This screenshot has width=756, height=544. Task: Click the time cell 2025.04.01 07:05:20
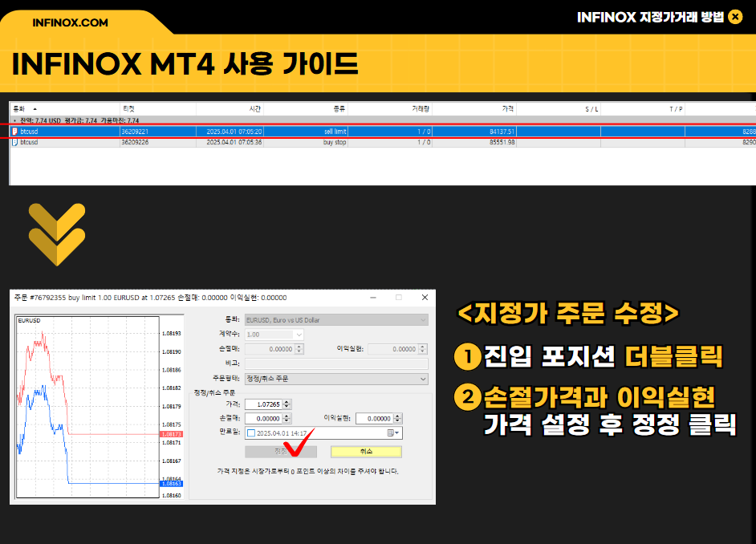click(x=234, y=131)
